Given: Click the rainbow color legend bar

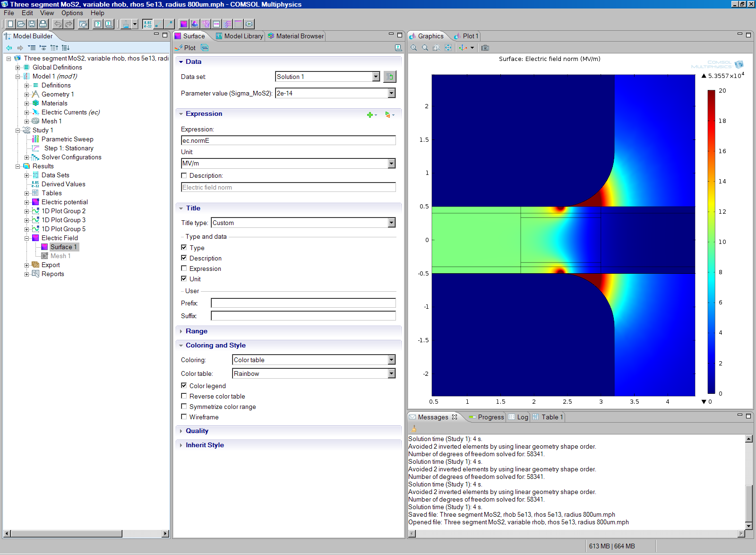Looking at the screenshot, I should (711, 242).
